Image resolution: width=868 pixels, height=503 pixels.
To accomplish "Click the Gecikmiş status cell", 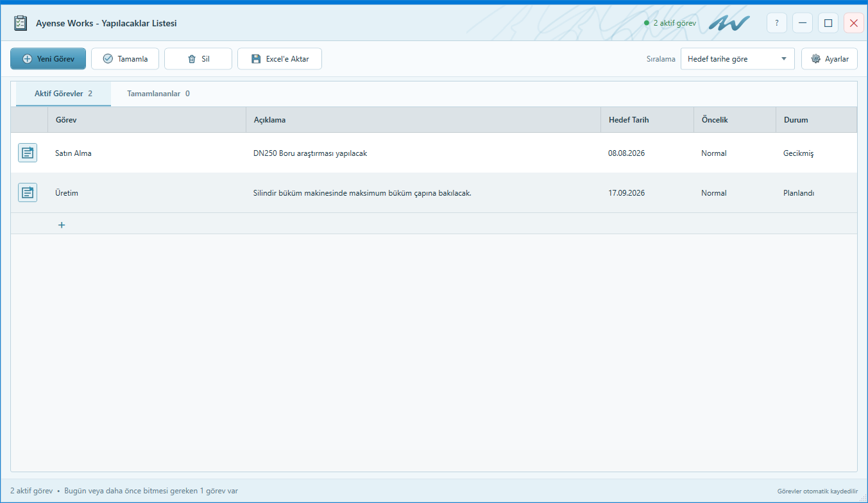I will click(x=816, y=153).
